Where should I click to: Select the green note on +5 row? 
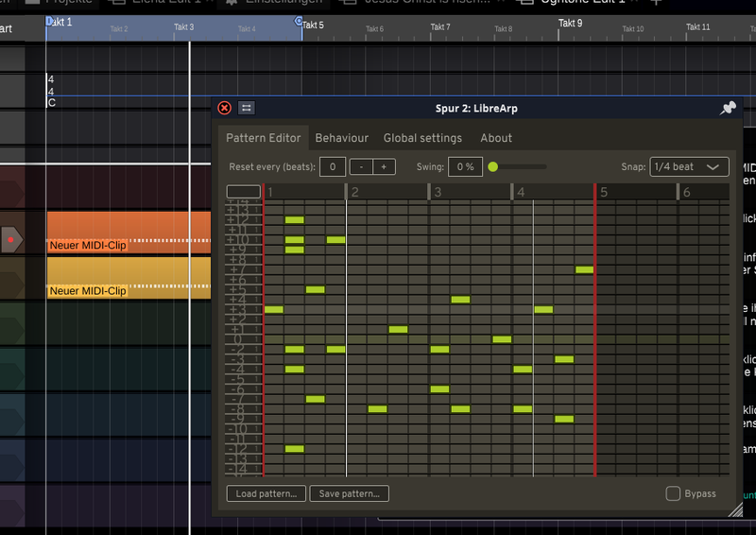point(316,289)
